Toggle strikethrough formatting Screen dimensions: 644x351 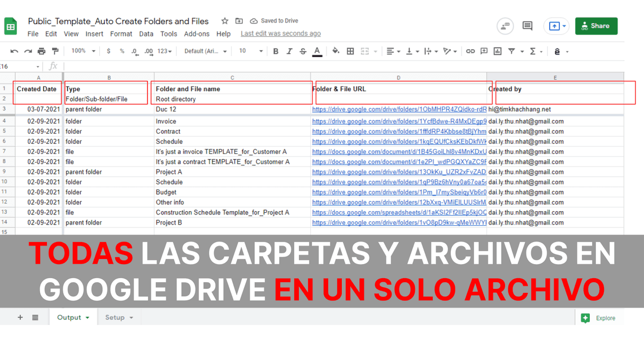point(303,51)
